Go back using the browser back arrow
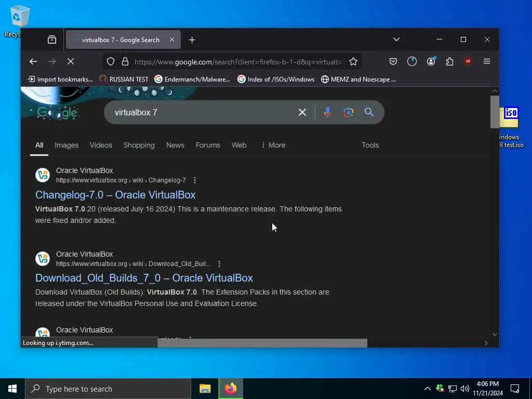Screen dimensions: 532x399 point(33,61)
